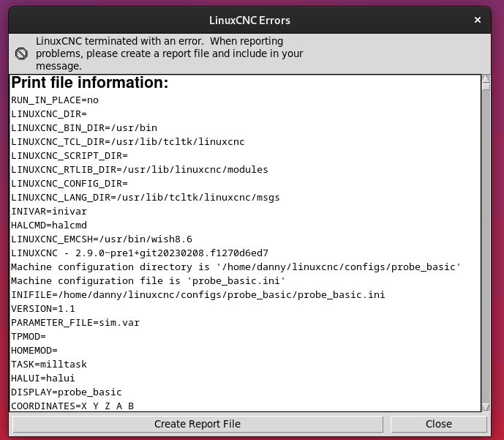Click the LinuxCNC Errors title bar text
The height and width of the screenshot is (440, 504).
point(249,20)
